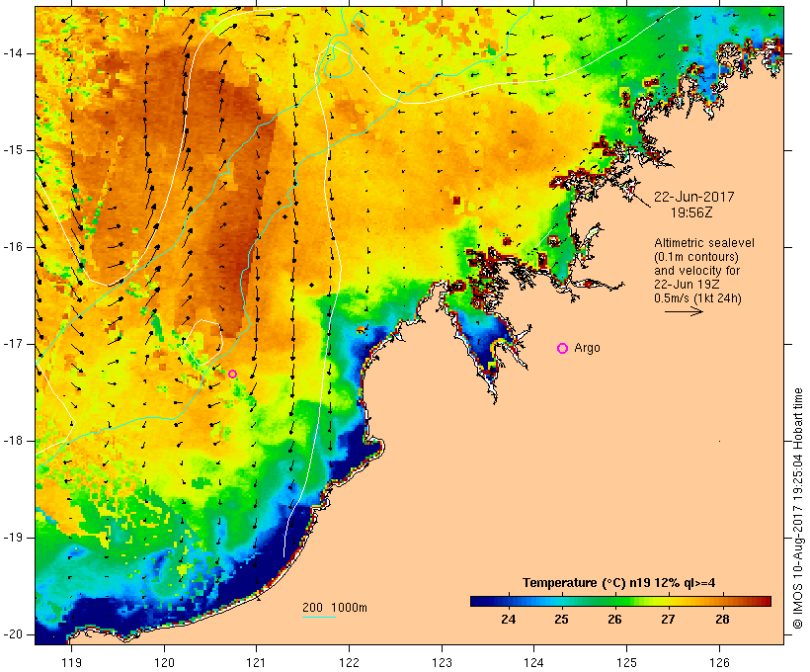Click the time text "19:56Z"
The image size is (810, 672).
pos(691,212)
